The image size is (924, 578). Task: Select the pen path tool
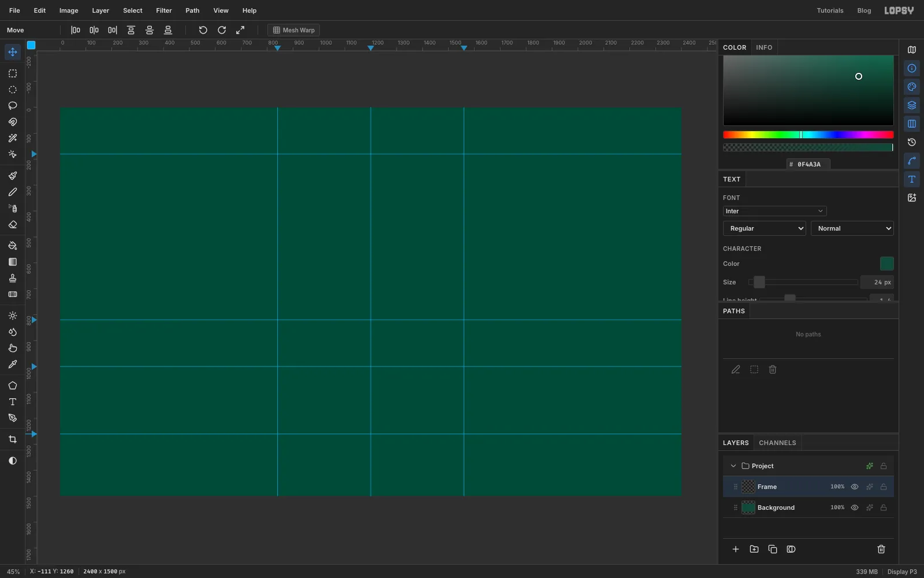tap(13, 418)
